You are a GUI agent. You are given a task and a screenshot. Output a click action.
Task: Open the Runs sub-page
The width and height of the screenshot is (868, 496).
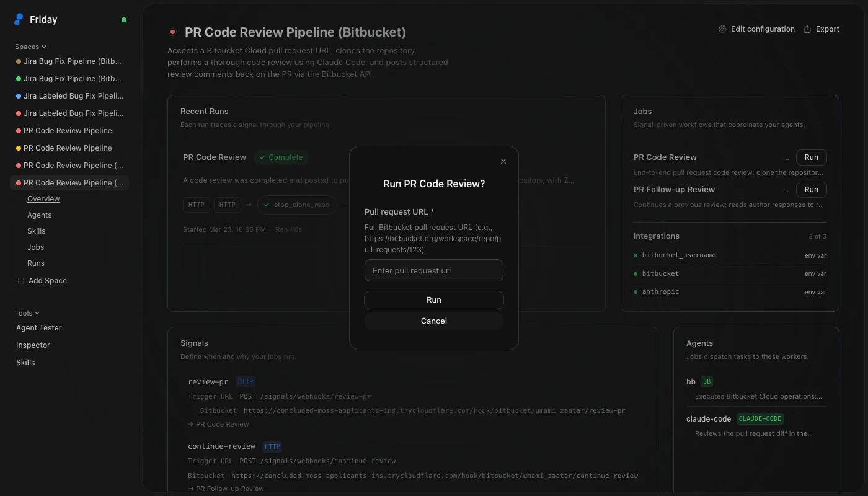click(36, 263)
